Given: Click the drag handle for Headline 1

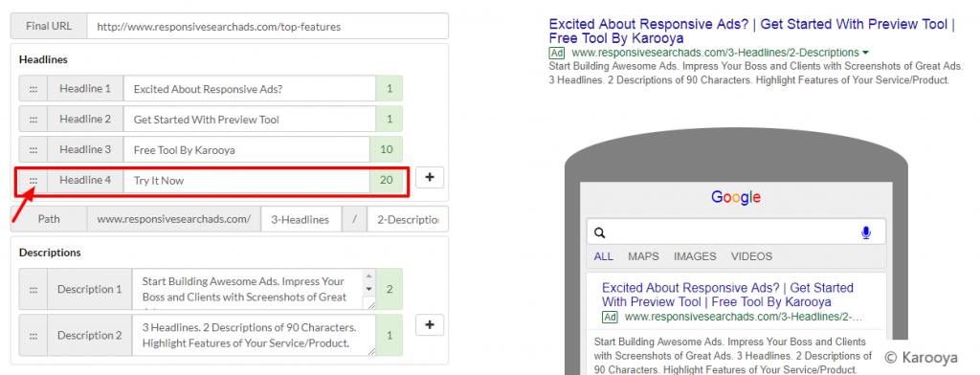Looking at the screenshot, I should point(33,89).
